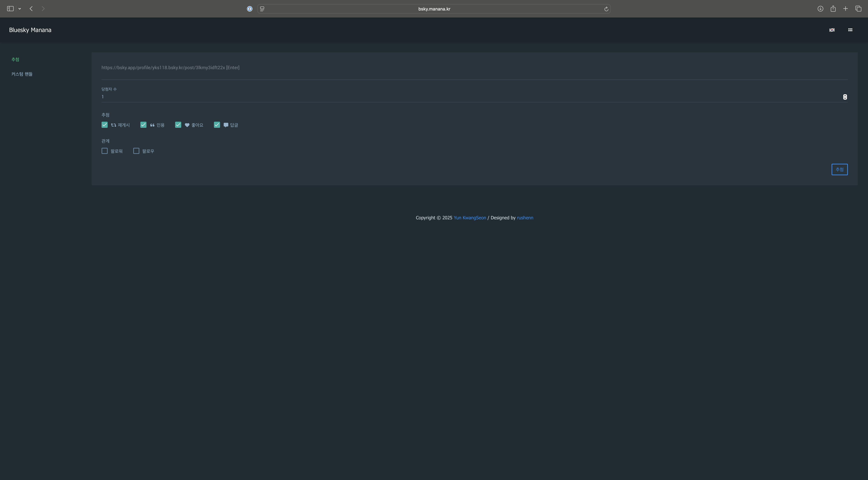The width and height of the screenshot is (868, 480).
Task: Expand the sidebar dropdown chevron in Safari
Action: tap(20, 9)
